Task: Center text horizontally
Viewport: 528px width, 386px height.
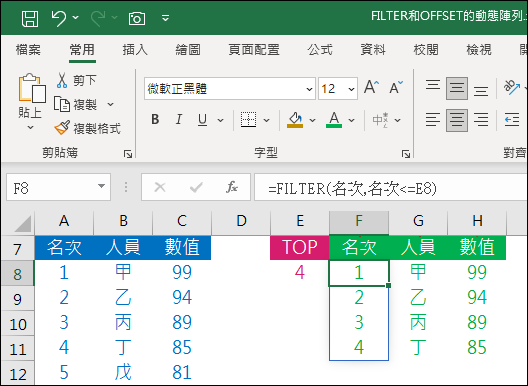Action: [x=457, y=120]
